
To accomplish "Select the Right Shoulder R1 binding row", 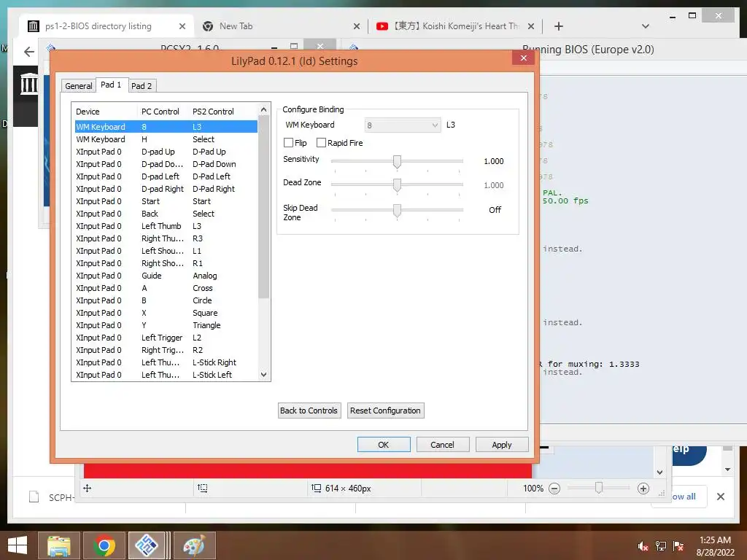I will click(x=166, y=262).
